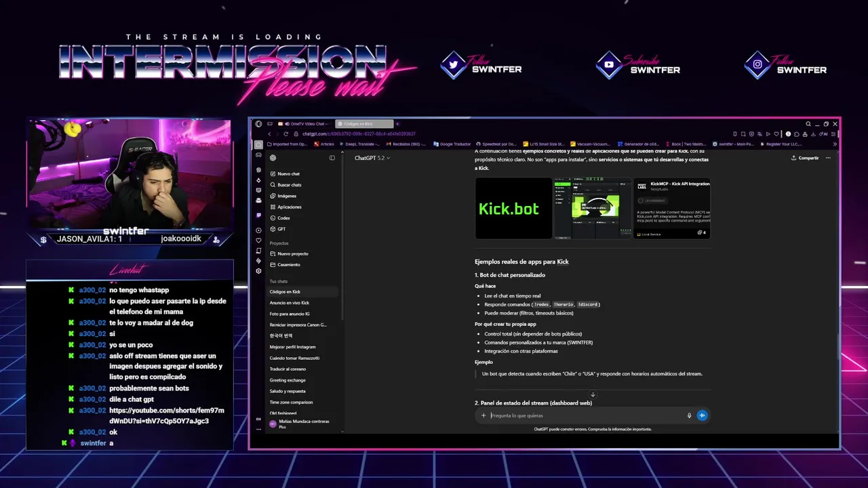Open the ChatGPT 5.2 model selector
The image size is (868, 488).
(372, 158)
